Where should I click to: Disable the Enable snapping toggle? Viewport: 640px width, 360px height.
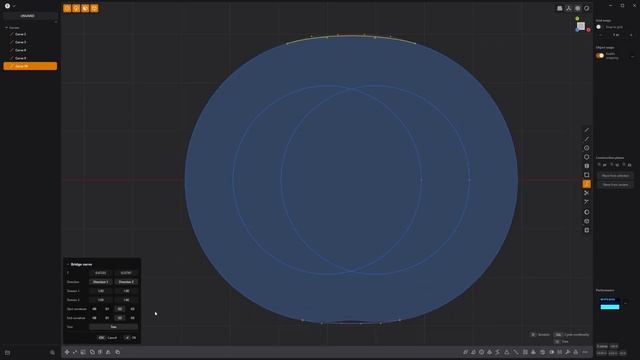600,56
